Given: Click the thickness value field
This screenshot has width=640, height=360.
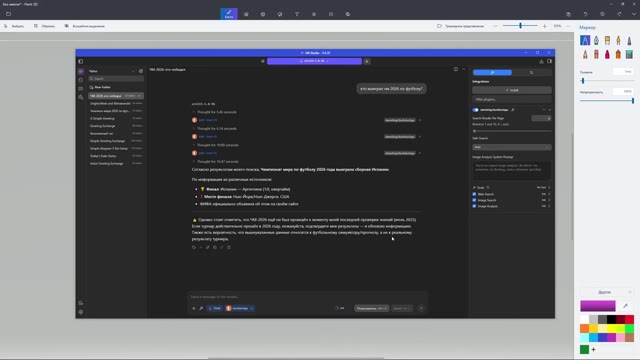Looking at the screenshot, I should pyautogui.click(x=623, y=71).
